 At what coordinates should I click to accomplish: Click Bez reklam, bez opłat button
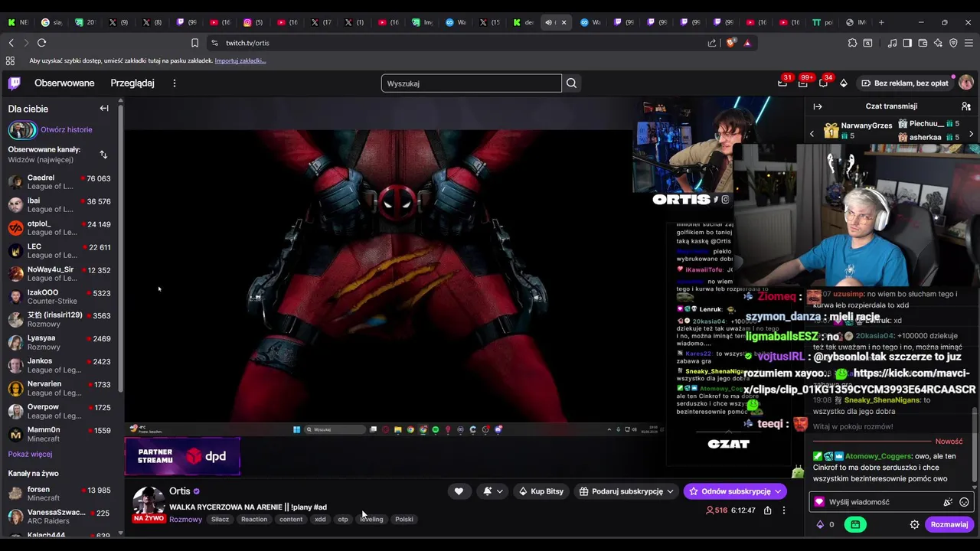click(x=904, y=83)
